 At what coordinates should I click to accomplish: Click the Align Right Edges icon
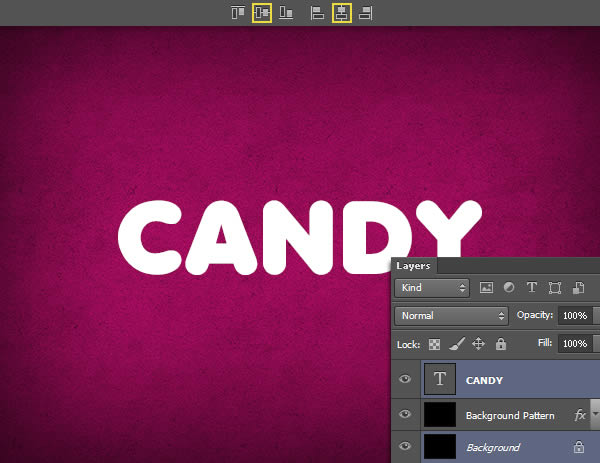tap(365, 13)
